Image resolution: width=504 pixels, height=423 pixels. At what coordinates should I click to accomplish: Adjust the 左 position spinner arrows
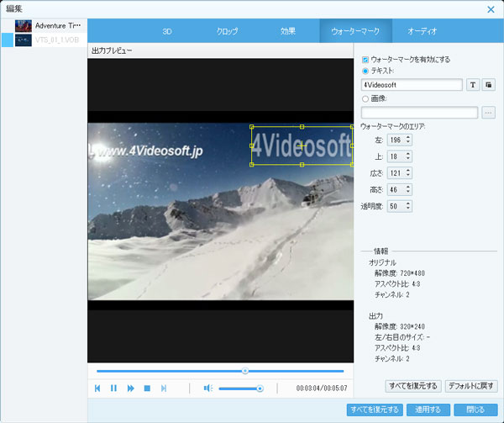[x=408, y=139]
